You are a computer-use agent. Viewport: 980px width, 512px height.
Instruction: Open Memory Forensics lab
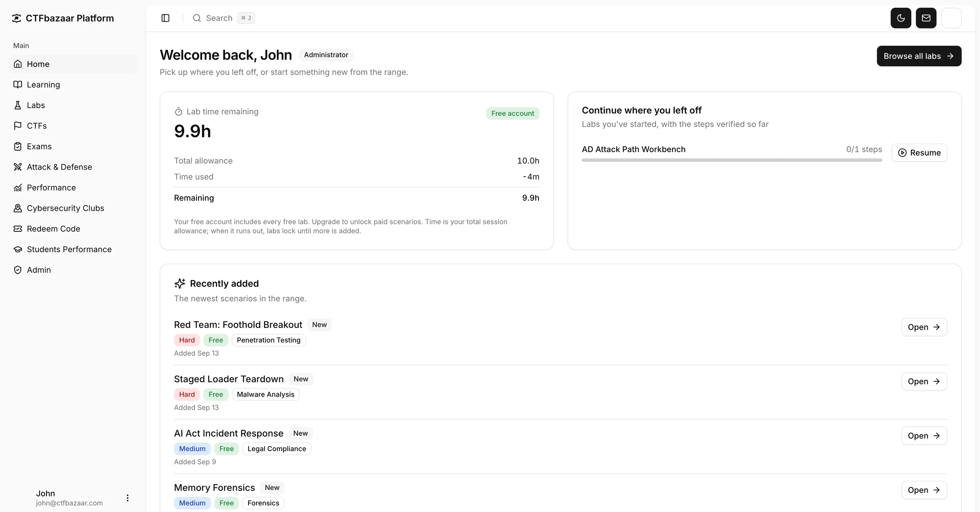[924, 490]
